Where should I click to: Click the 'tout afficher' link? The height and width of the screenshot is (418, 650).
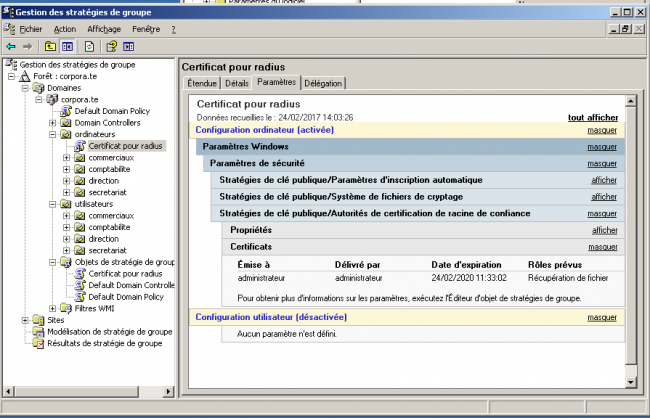coord(592,117)
